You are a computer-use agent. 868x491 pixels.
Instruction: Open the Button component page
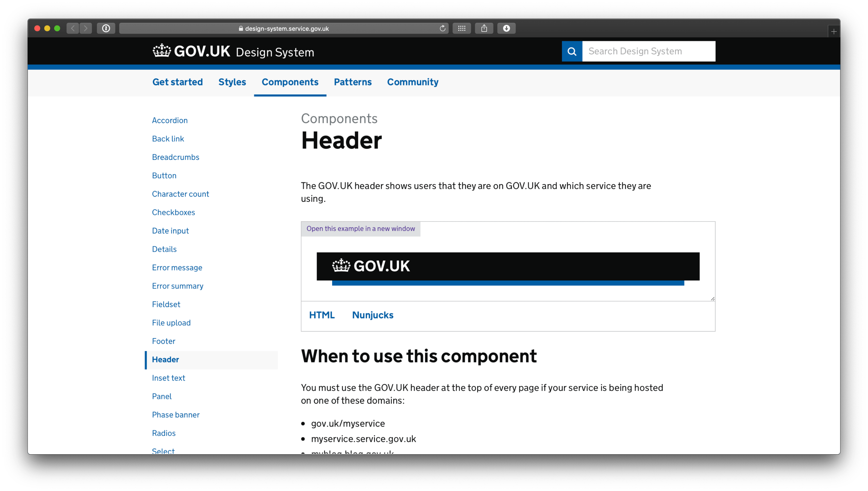164,176
